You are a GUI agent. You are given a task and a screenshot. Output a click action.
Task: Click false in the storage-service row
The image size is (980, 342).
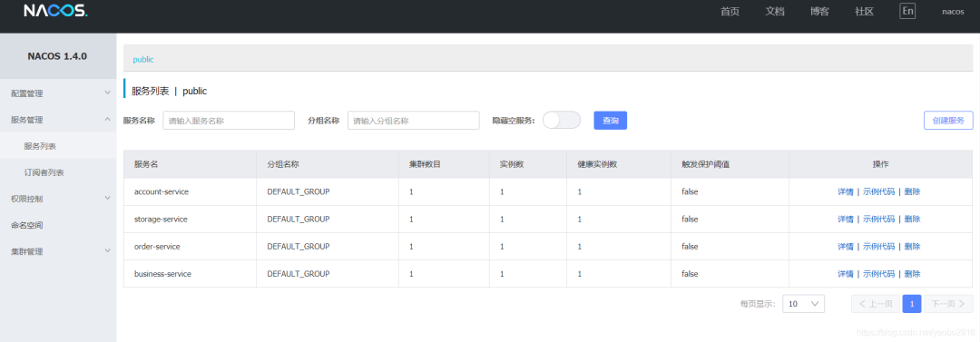(690, 220)
